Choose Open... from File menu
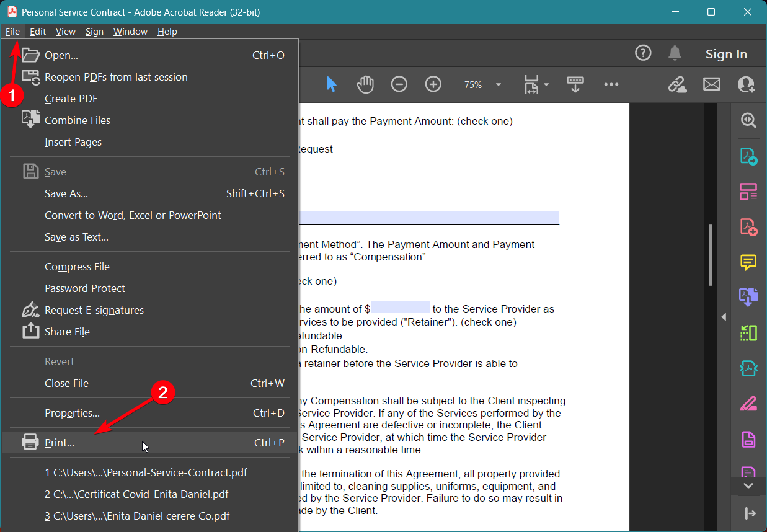 pyautogui.click(x=150, y=55)
